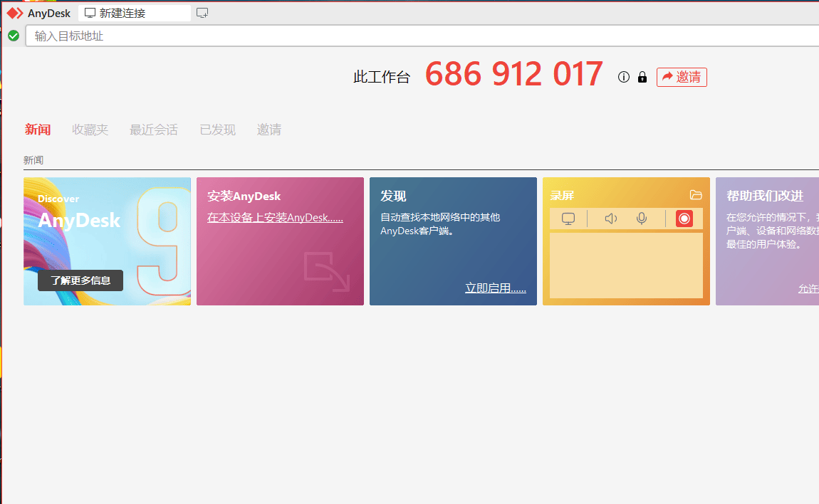Open the 在本设备上安装AnyDesk link
The height and width of the screenshot is (504, 819).
(x=275, y=218)
